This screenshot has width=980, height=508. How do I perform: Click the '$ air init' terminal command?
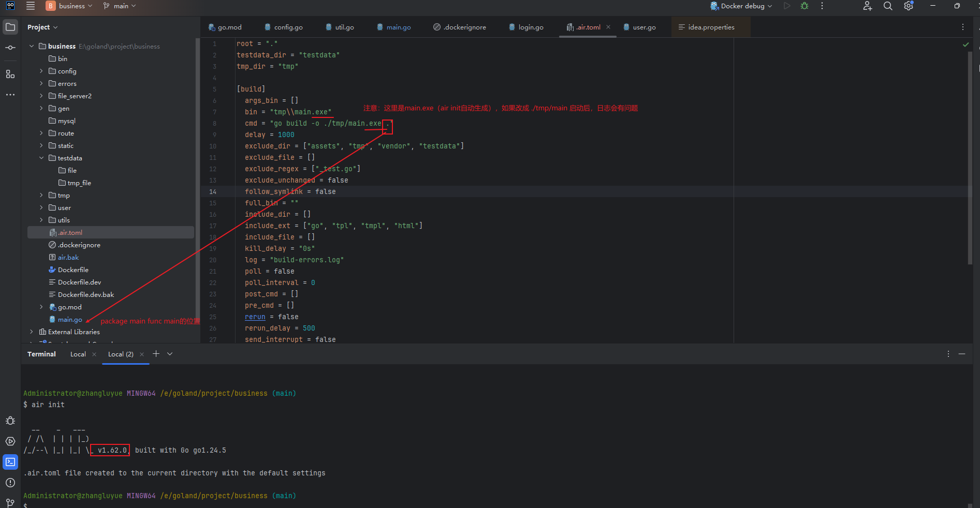click(x=44, y=405)
